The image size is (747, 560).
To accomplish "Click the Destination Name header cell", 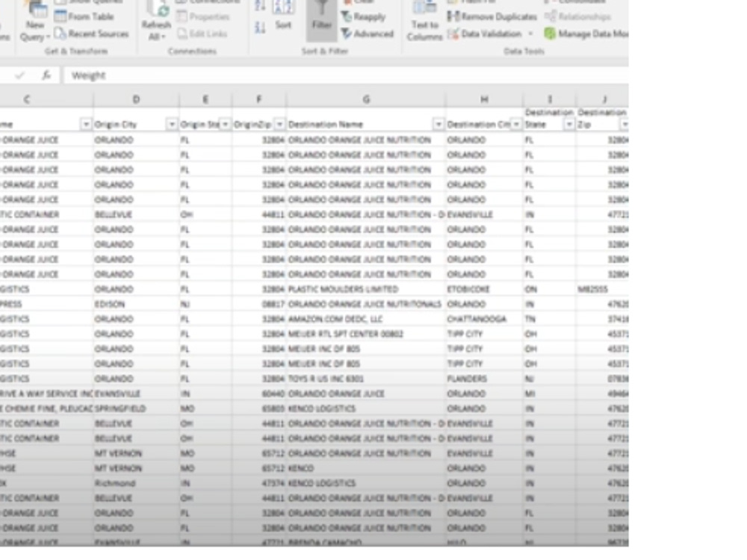I will (x=366, y=119).
